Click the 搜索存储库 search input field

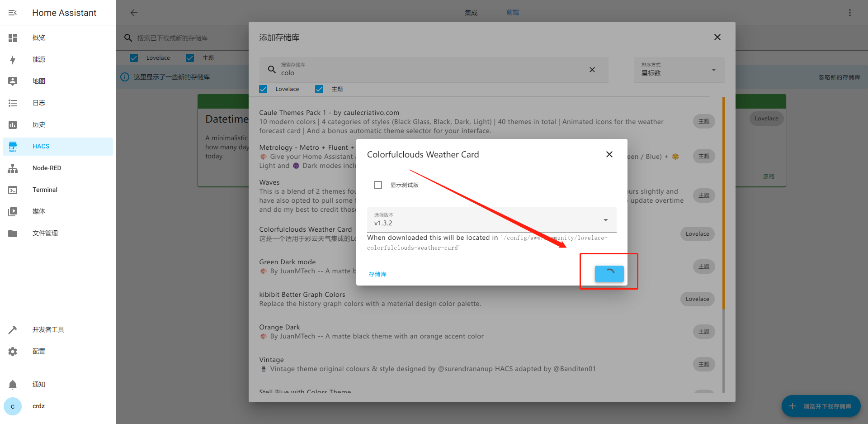click(429, 72)
